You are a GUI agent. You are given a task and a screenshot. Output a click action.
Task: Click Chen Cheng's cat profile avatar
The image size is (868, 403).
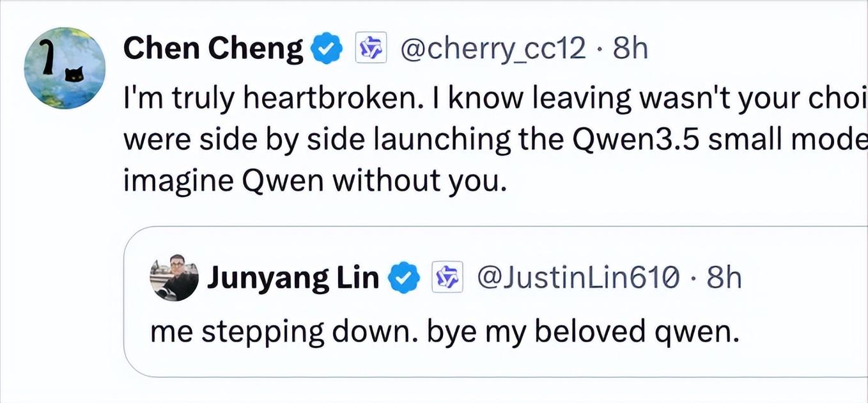pos(65,68)
